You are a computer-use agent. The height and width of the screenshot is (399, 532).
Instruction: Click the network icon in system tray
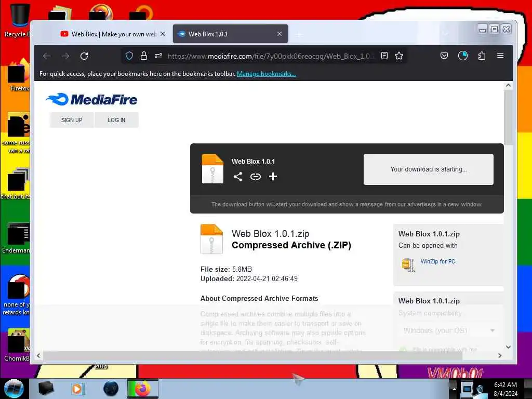click(467, 389)
